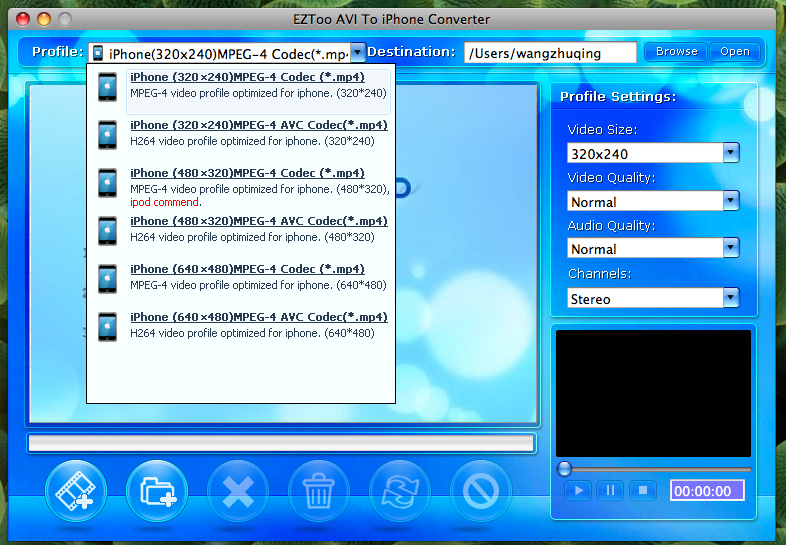Click the add folder icon
The width and height of the screenshot is (786, 545).
[157, 491]
